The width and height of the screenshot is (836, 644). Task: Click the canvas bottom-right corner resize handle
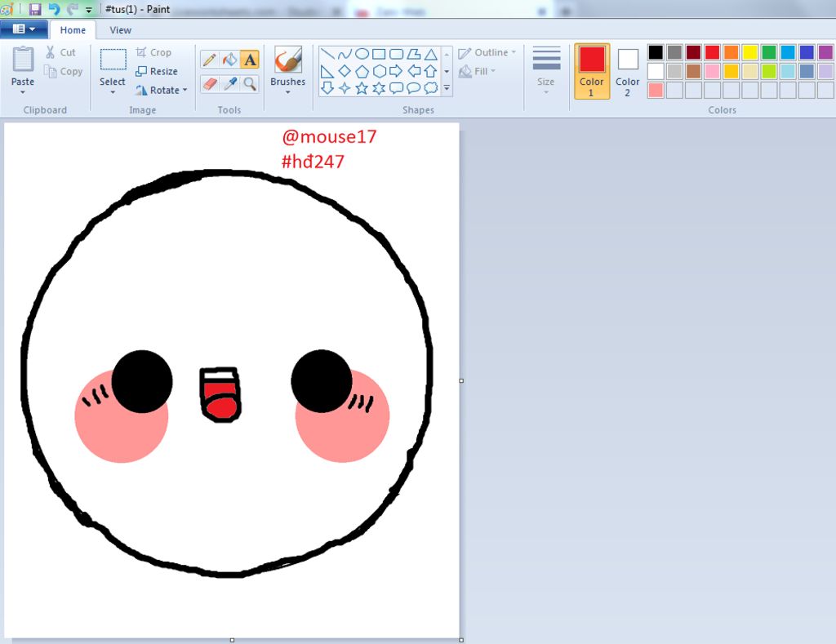coord(461,640)
